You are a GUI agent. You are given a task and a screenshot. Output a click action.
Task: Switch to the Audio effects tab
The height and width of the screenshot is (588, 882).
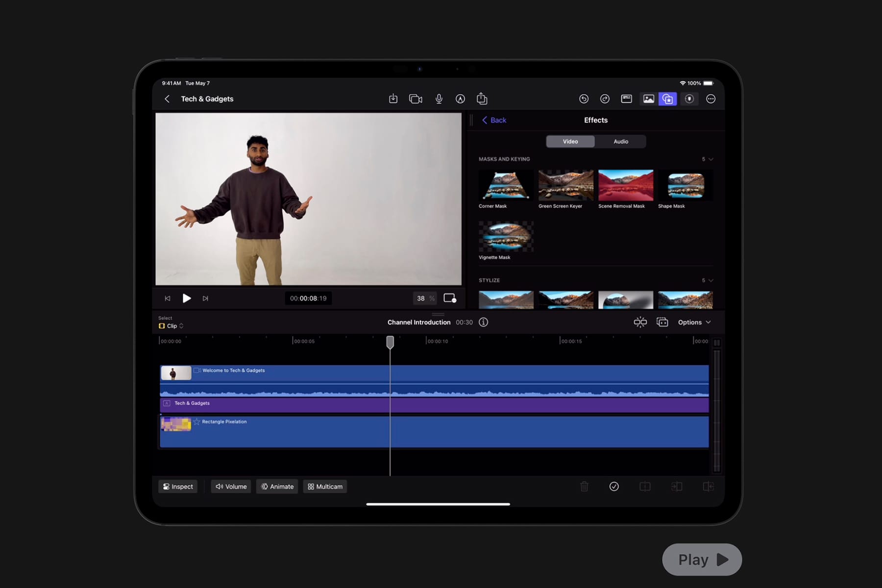click(x=621, y=142)
